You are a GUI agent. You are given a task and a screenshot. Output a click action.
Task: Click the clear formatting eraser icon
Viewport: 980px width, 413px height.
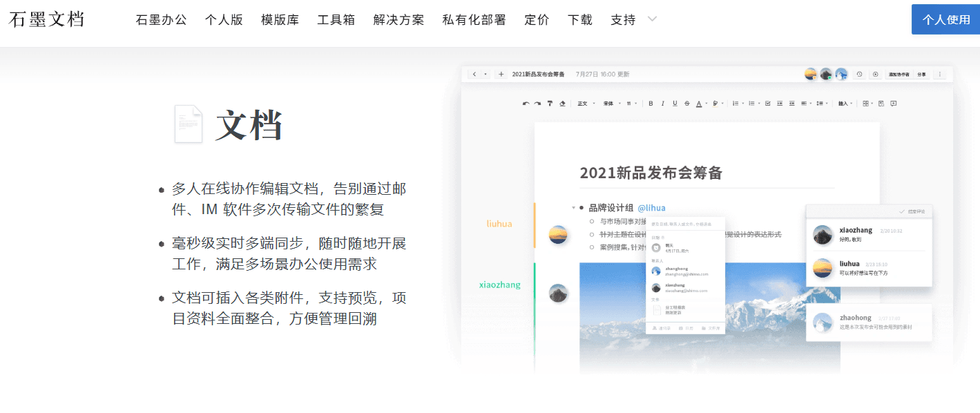coord(562,104)
